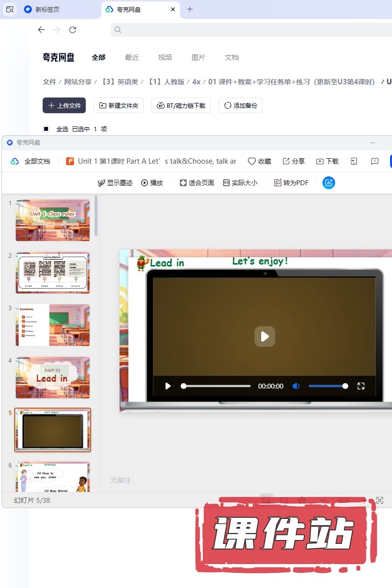The width and height of the screenshot is (392, 588).
Task: Mute the video using speaker icon
Action: pos(296,386)
